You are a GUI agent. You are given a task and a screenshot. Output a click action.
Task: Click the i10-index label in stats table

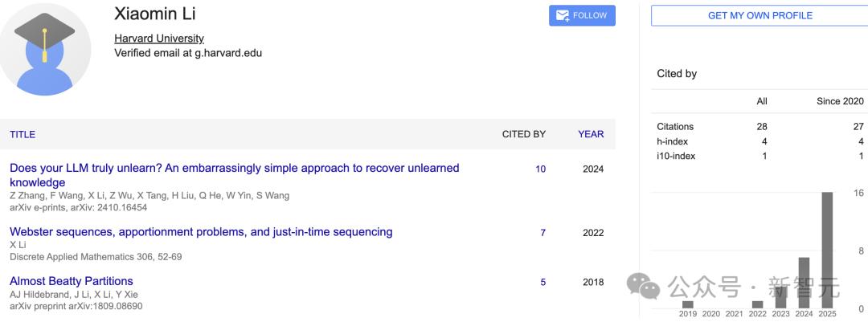pos(675,156)
